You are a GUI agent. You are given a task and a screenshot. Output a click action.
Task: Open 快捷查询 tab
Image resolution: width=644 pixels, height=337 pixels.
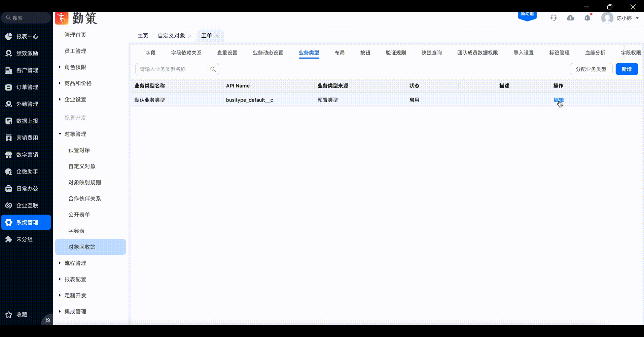432,53
